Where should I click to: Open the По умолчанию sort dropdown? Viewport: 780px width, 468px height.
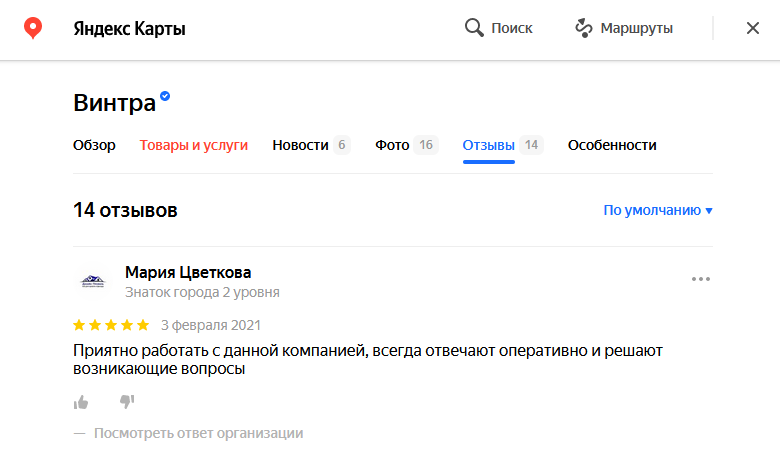point(658,210)
